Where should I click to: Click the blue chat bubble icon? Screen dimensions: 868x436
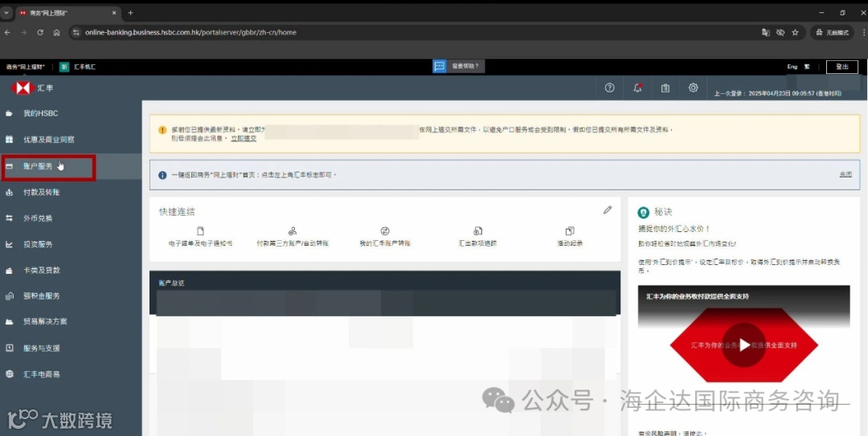click(440, 66)
